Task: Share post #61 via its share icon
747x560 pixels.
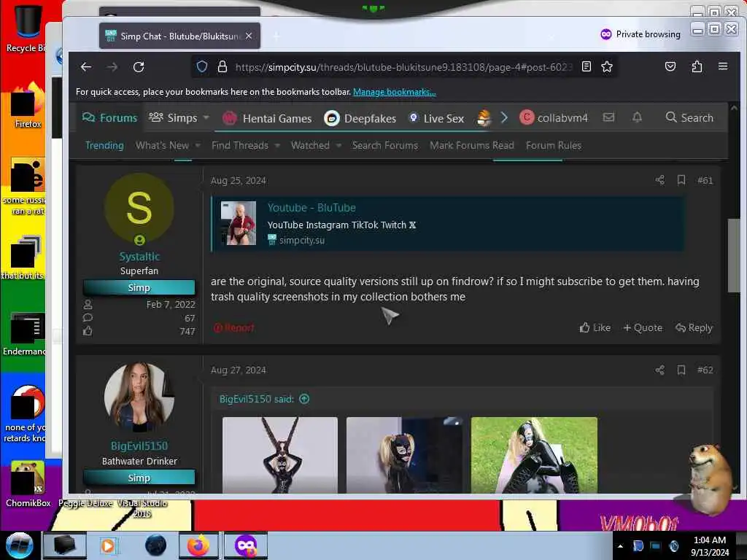Action: [x=659, y=180]
